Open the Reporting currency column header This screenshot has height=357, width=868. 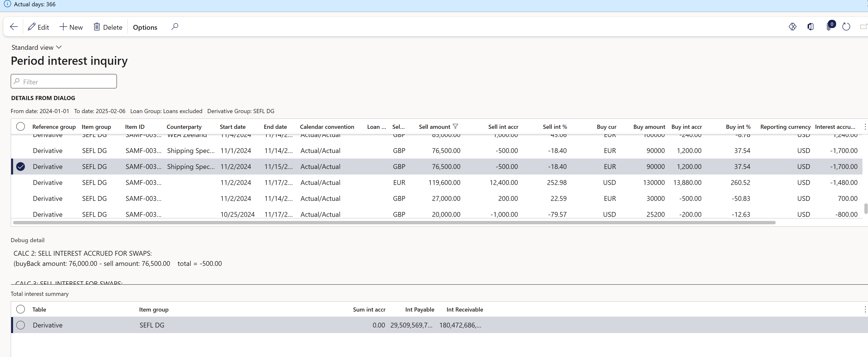click(785, 127)
